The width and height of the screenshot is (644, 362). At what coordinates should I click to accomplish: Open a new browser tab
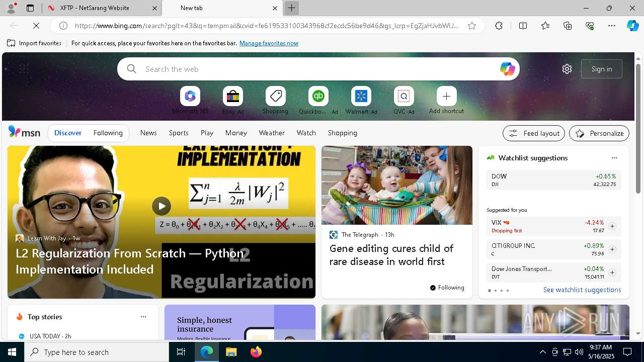(291, 8)
